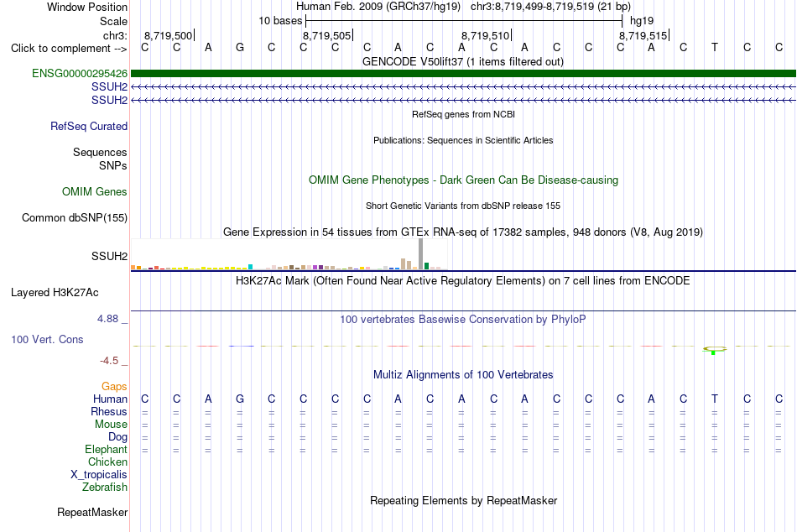This screenshot has width=797, height=532.
Task: Click 'Short Genetic Variants from dbSNP release 155' title
Action: click(x=463, y=206)
